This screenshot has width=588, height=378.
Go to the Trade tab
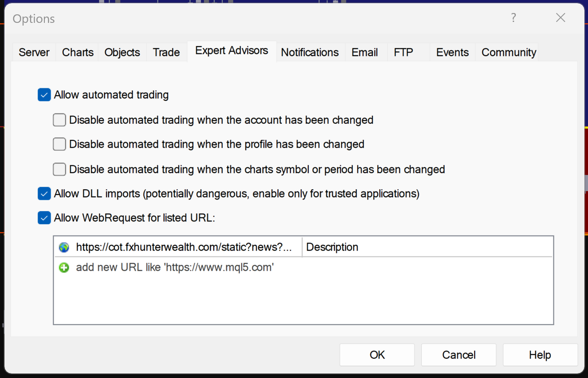coord(166,52)
